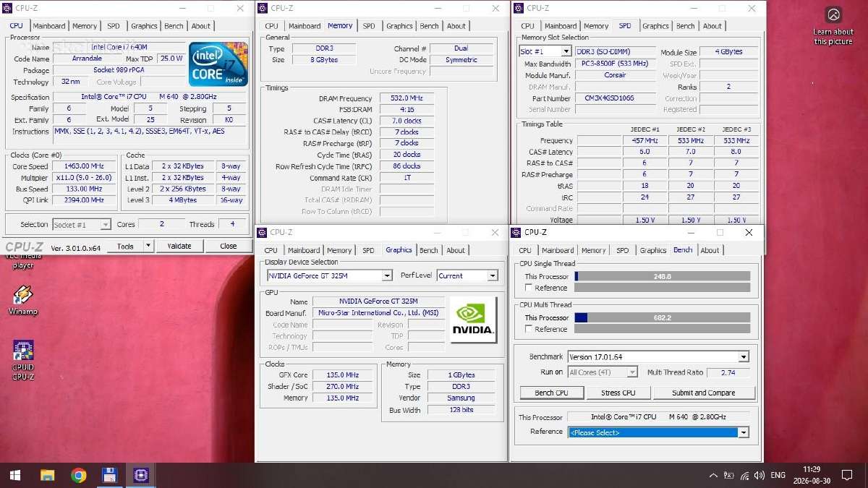Select the CPUID CPU-Z desktop shortcut

point(22,360)
